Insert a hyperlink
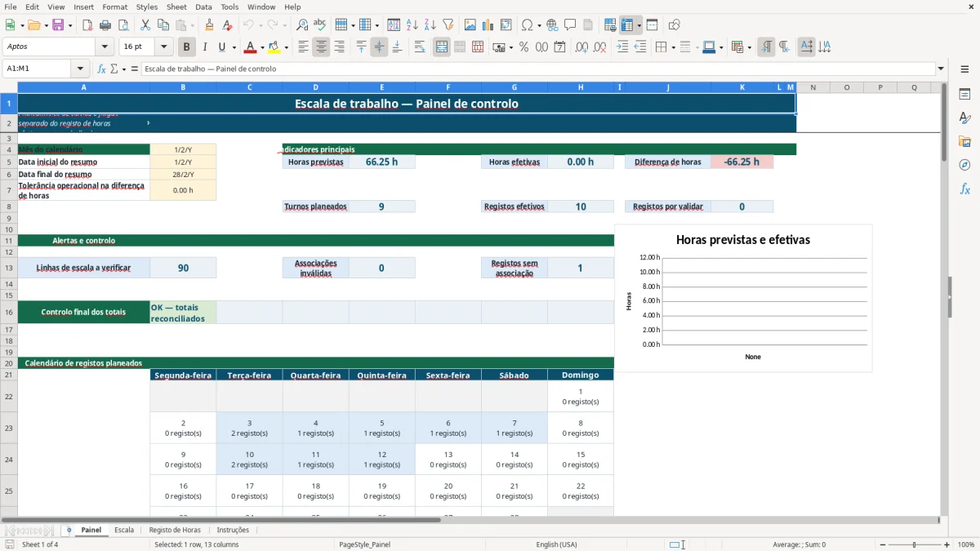 tap(552, 25)
